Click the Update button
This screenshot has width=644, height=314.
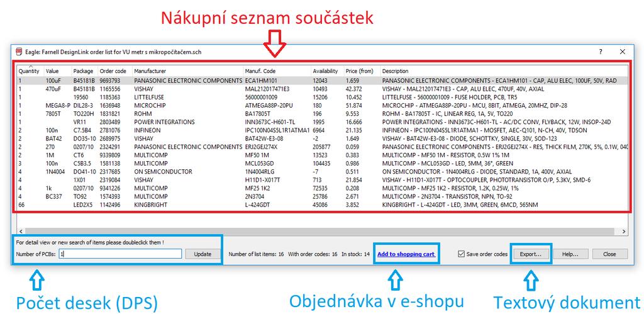203,254
